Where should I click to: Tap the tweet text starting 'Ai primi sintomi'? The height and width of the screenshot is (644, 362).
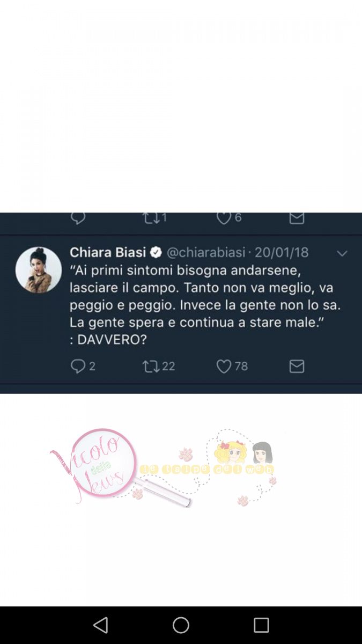click(205, 304)
